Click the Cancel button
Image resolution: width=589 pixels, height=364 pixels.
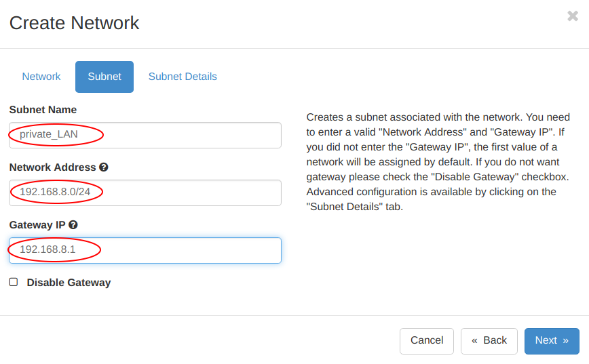point(427,341)
